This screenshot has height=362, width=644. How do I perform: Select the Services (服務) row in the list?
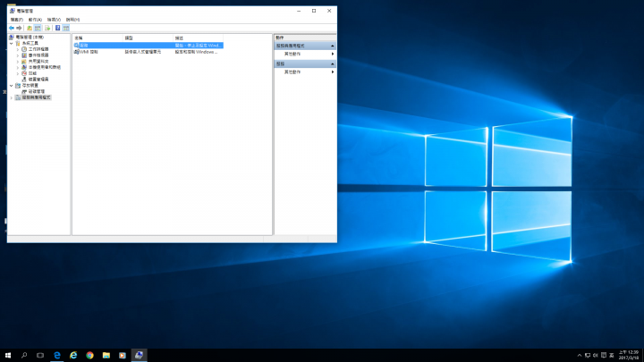pos(148,46)
